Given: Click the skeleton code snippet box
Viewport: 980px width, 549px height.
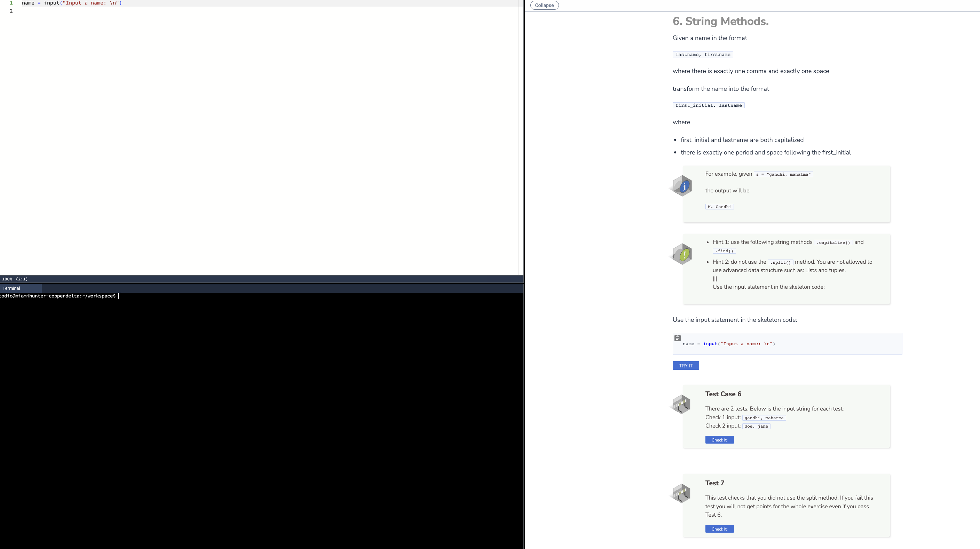Looking at the screenshot, I should [787, 344].
